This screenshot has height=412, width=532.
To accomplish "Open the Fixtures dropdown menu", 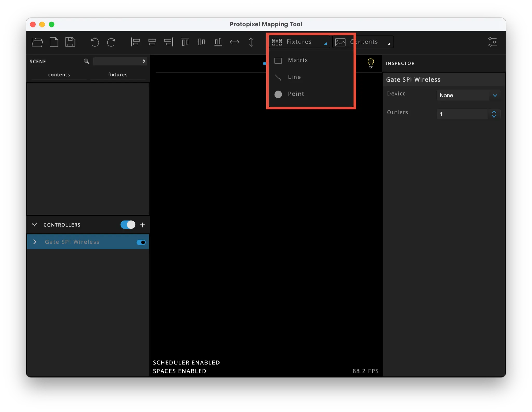I will coord(299,42).
